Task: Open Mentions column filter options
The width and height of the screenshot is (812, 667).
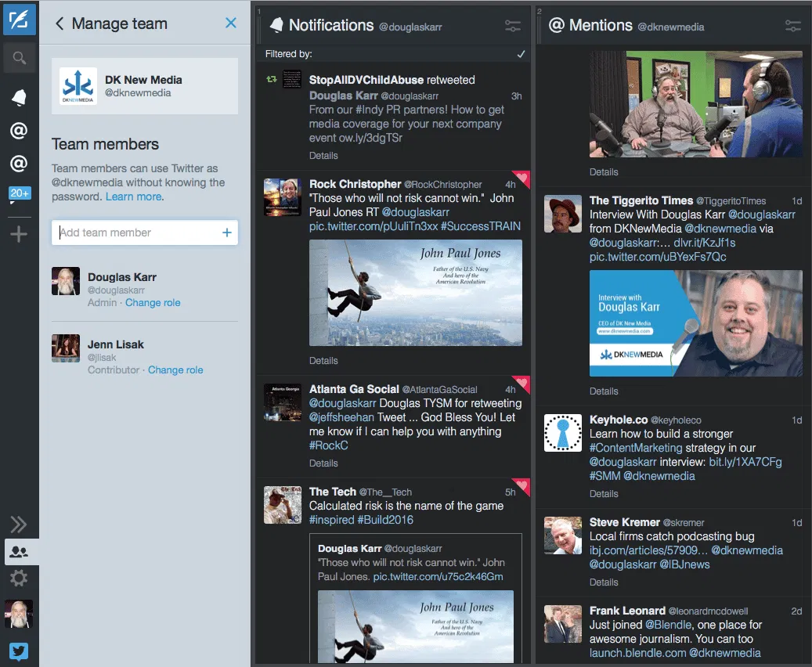Action: pyautogui.click(x=792, y=26)
